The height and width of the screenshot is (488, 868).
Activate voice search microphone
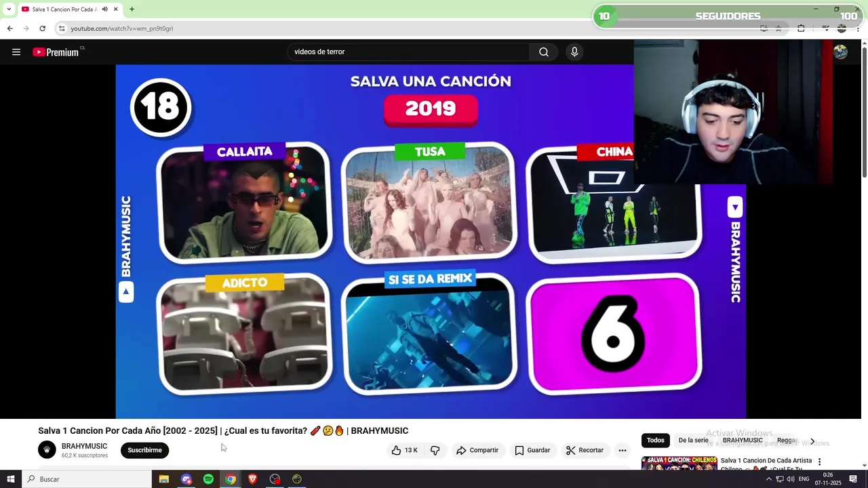point(574,52)
